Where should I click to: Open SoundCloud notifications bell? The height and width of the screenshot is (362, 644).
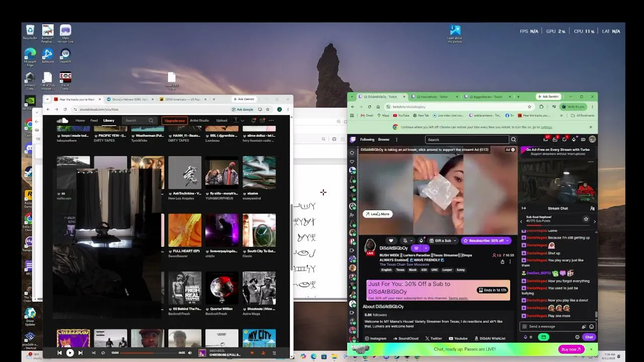[254, 121]
